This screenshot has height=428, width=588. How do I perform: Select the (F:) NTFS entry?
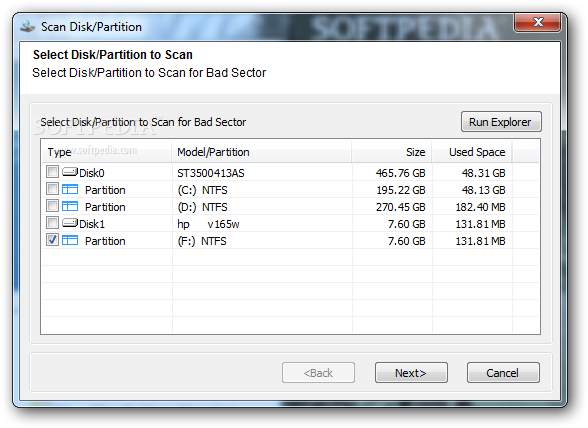tap(202, 241)
